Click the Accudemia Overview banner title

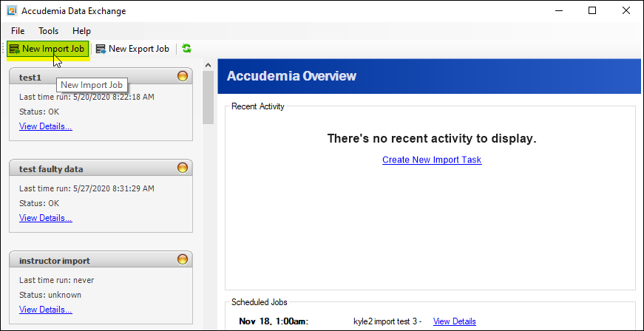pyautogui.click(x=291, y=76)
